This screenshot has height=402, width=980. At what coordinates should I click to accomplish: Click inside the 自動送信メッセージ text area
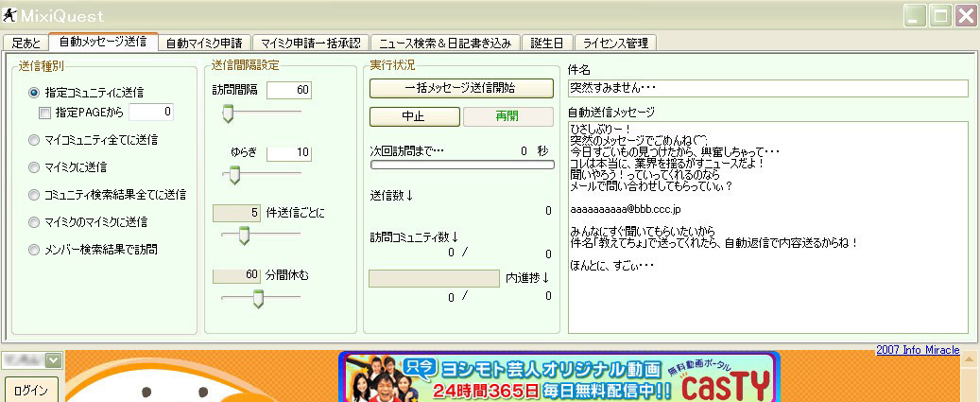[768, 227]
